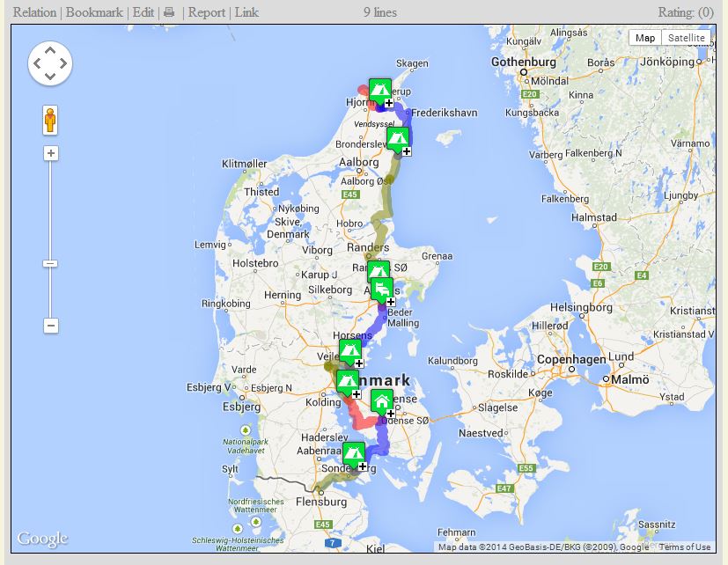Viewport: 728px width, 565px height.
Task: Open the Bookmark menu item
Action: [x=94, y=12]
